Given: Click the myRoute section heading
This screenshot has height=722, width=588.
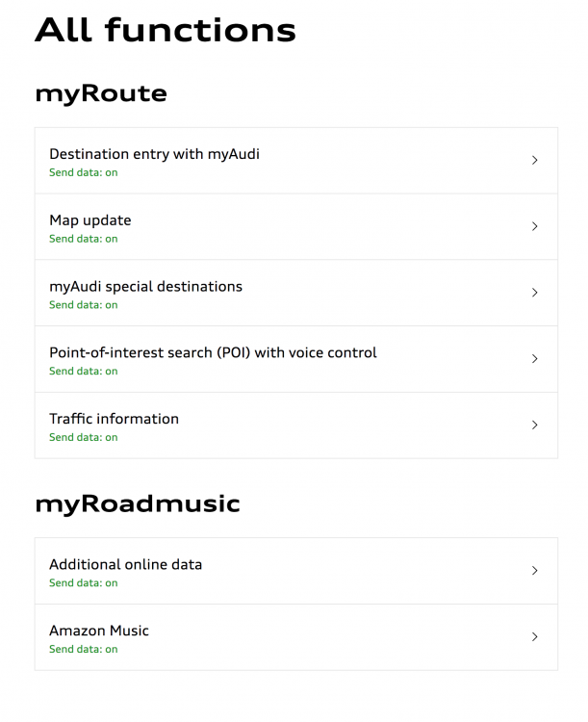Looking at the screenshot, I should pyautogui.click(x=101, y=93).
